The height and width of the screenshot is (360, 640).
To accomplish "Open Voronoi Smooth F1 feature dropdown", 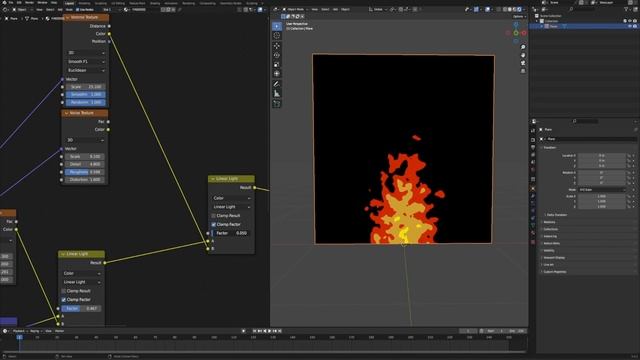I will click(x=86, y=62).
